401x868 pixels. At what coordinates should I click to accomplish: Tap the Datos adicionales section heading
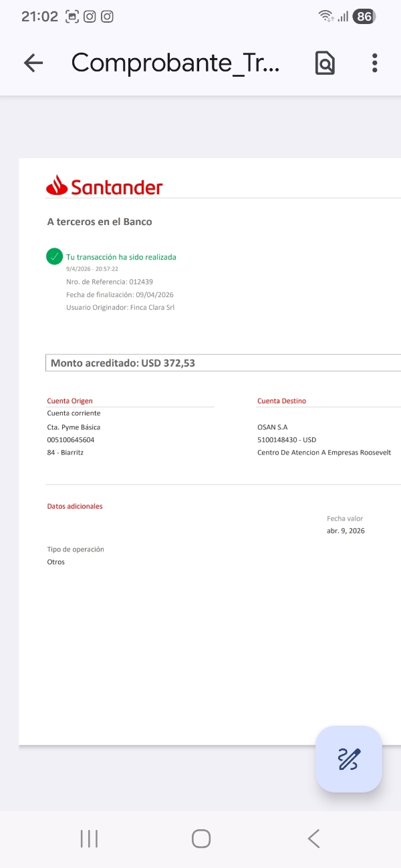tap(75, 506)
